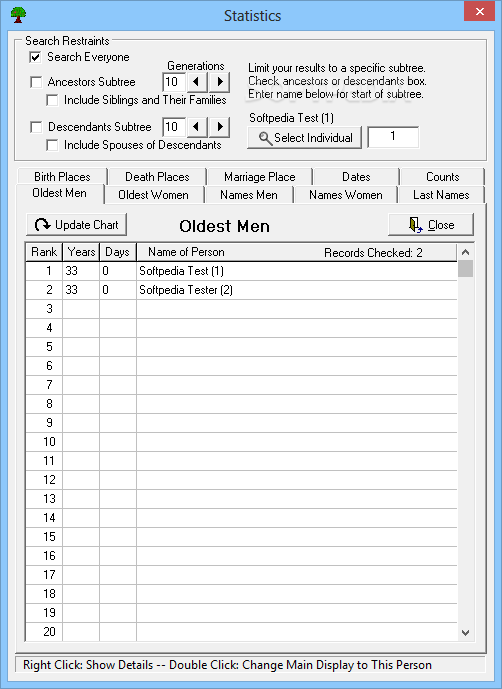Increase Ancestors generations with right arrow
The height and width of the screenshot is (689, 502).
click(x=219, y=82)
